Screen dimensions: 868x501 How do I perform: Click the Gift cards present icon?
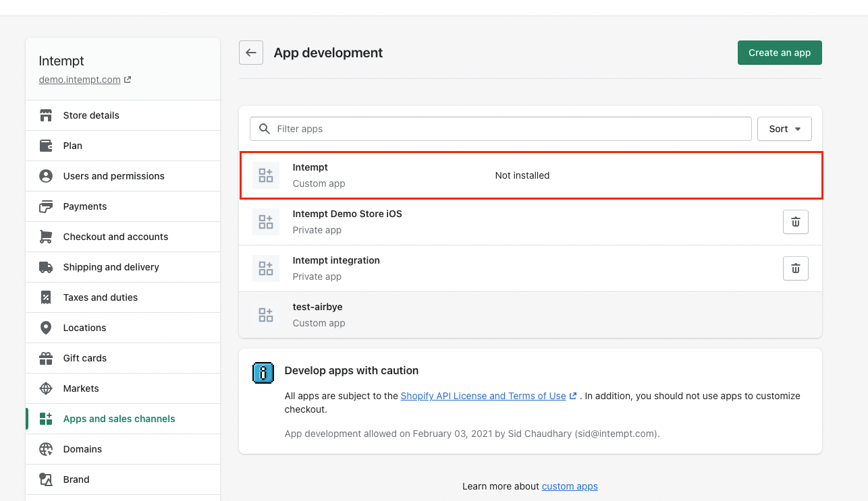point(46,358)
